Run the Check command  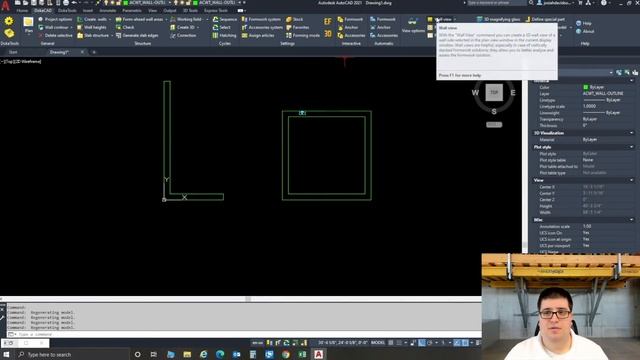coord(125,27)
